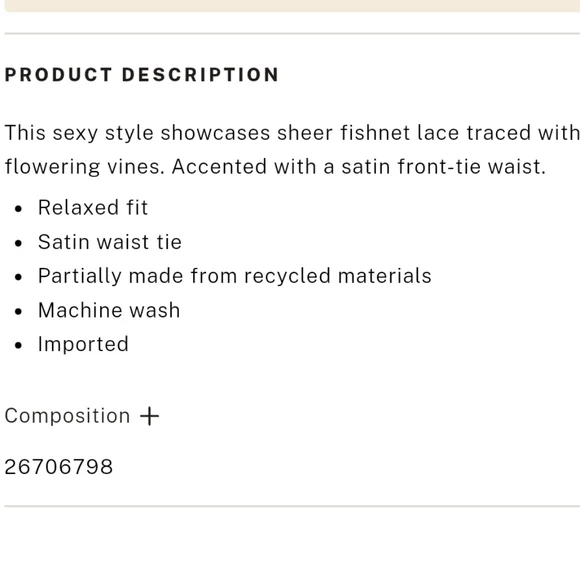This screenshot has width=580, height=580.
Task: Expand Composition using the plus icon
Action: coord(149,416)
